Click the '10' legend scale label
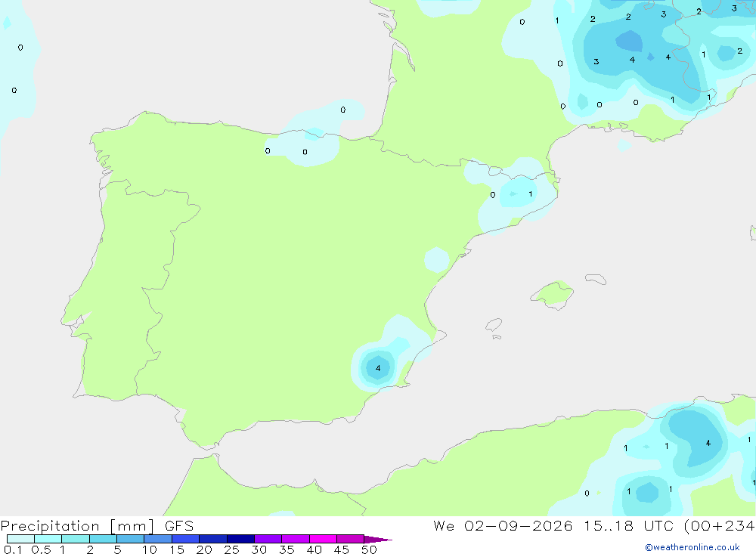 (150, 549)
